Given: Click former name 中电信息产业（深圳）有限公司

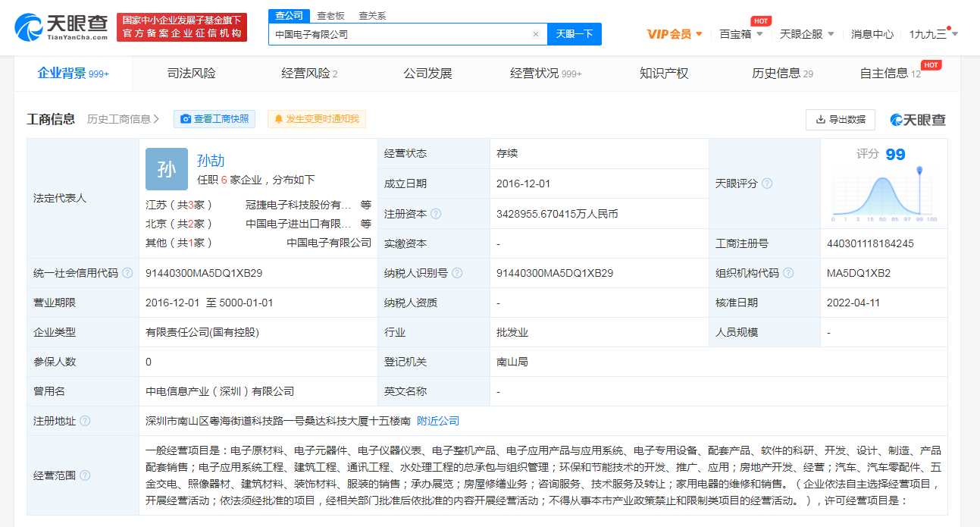Looking at the screenshot, I should point(220,391).
